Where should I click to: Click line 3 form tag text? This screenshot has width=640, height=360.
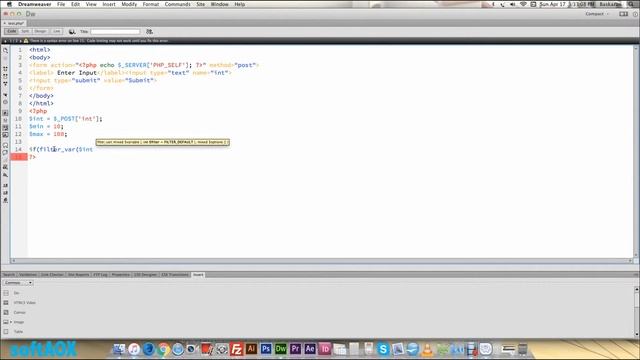click(x=144, y=65)
